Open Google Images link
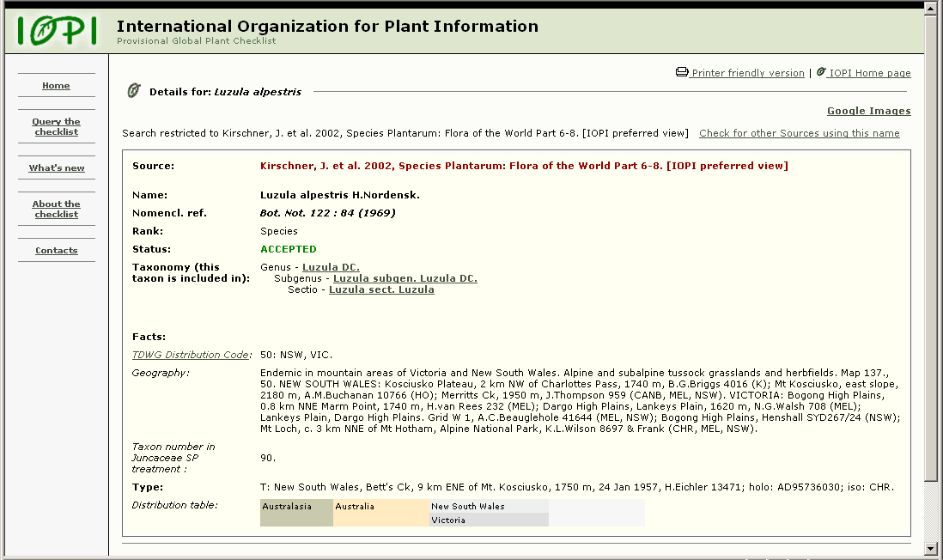Screen dimensions: 943x560 click(868, 111)
